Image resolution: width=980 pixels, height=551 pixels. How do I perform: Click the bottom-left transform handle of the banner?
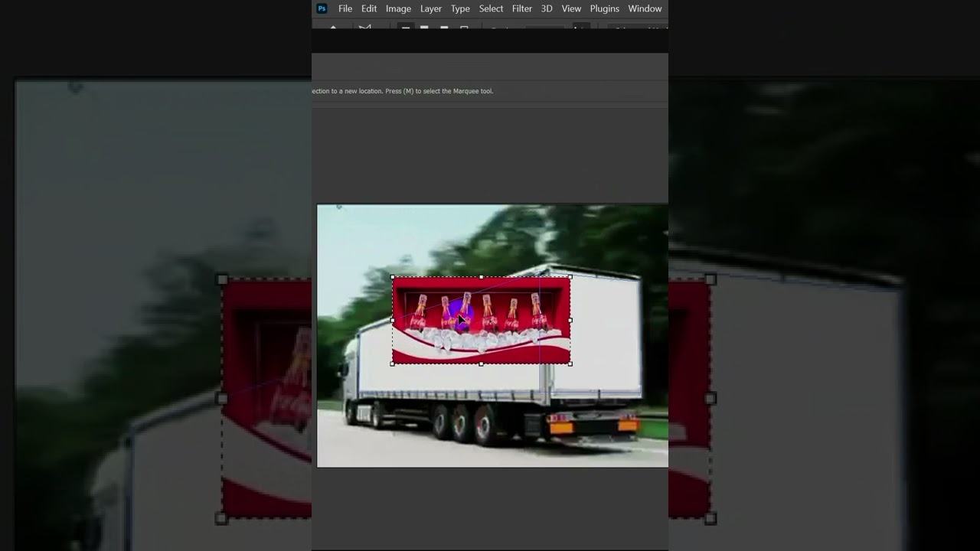(x=393, y=364)
